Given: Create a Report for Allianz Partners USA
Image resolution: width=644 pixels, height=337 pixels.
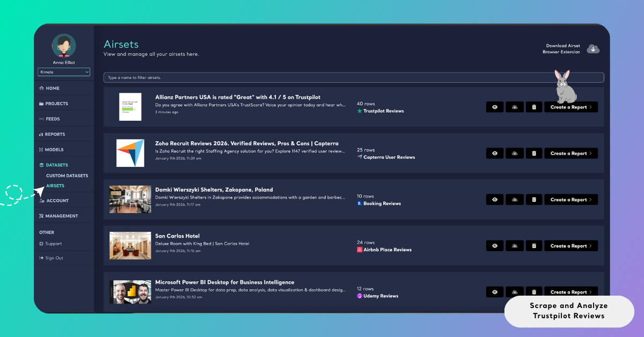Looking at the screenshot, I should [571, 107].
